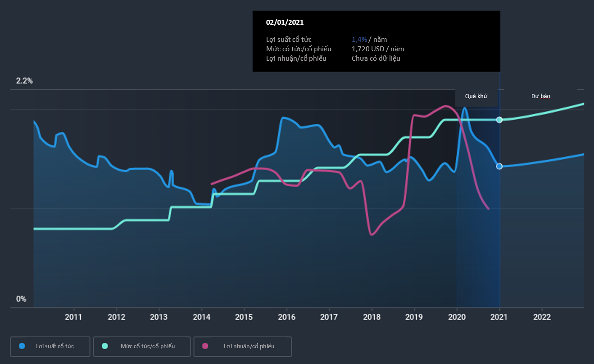The height and width of the screenshot is (364, 594).
Task: Click the 2018 x-axis label
Action: click(x=372, y=317)
